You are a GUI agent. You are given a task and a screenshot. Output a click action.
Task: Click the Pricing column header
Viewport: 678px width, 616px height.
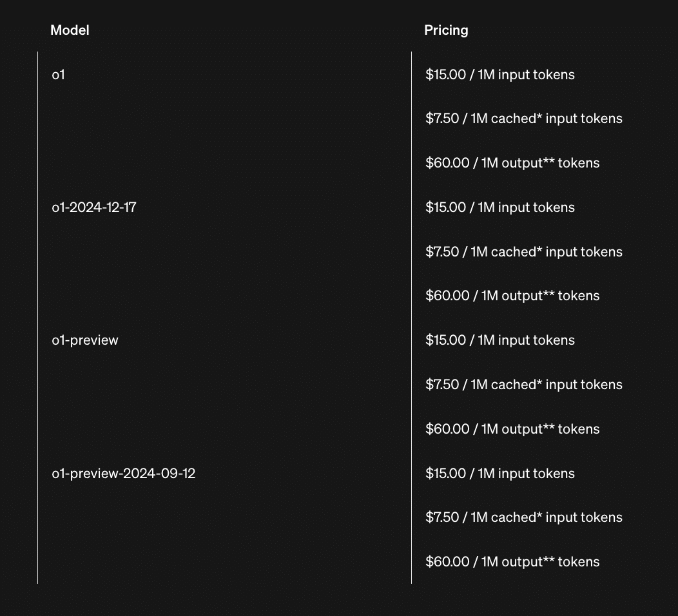[x=446, y=30]
